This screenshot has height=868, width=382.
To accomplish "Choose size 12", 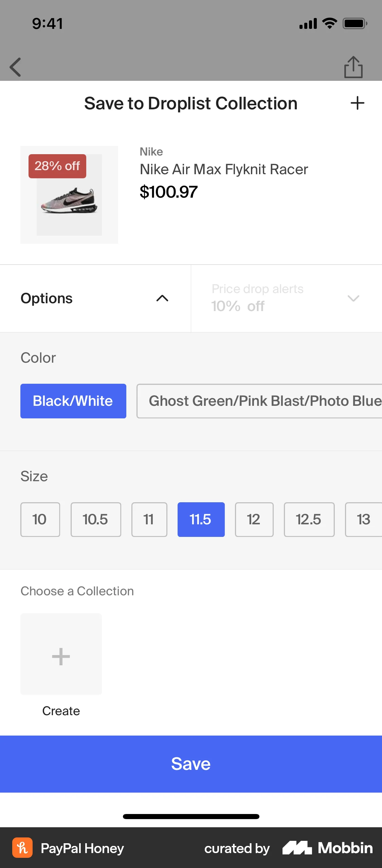I will (x=254, y=520).
